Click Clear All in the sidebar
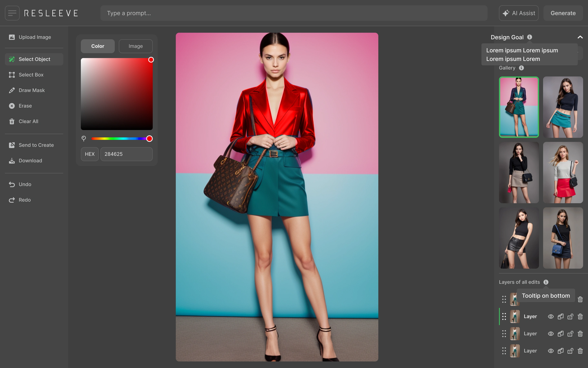Screen dimensions: 588x368 (x=34, y=121)
